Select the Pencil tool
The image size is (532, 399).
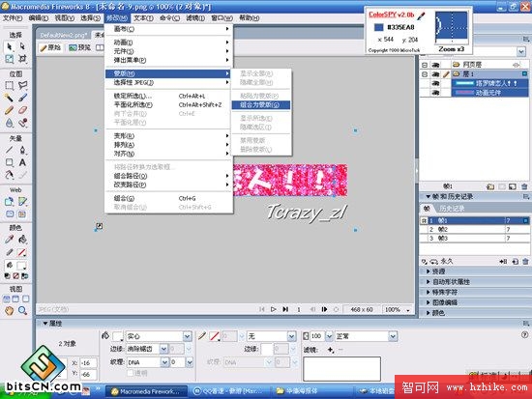(x=10, y=110)
